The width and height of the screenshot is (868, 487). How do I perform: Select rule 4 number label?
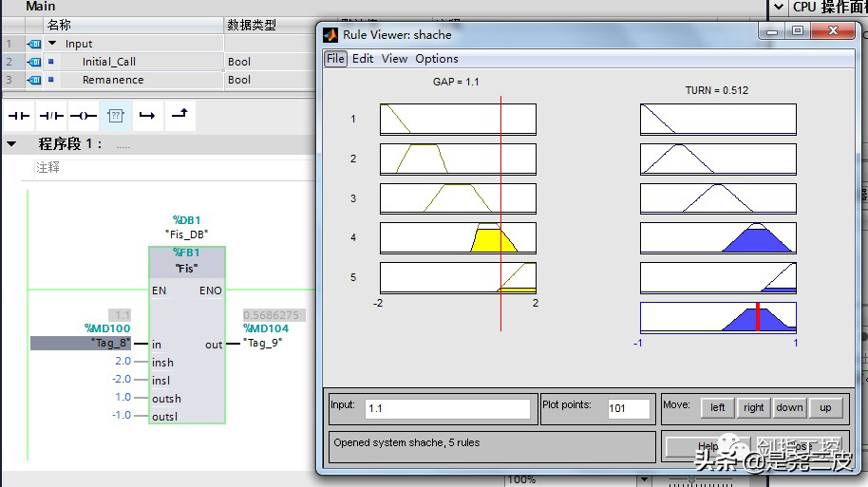coord(353,238)
